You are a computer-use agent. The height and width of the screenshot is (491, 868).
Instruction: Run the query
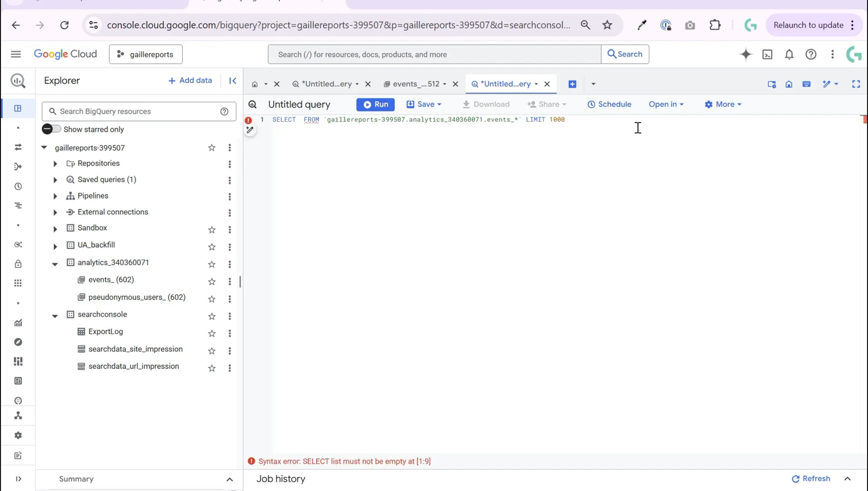375,104
